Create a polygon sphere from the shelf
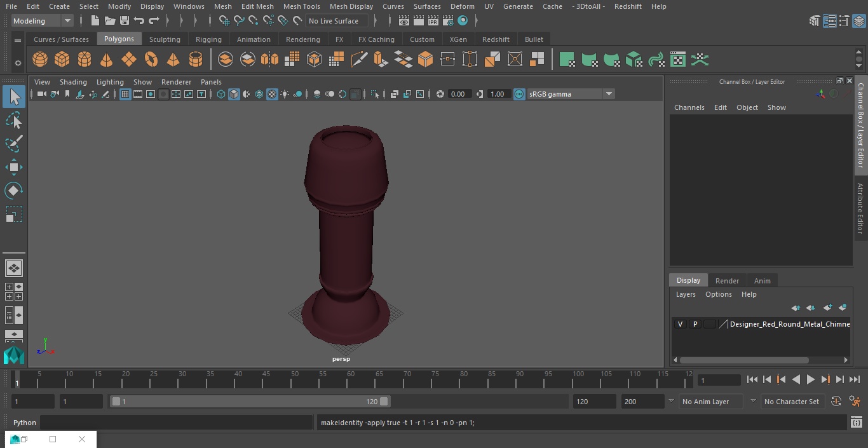868x448 pixels. click(40, 60)
